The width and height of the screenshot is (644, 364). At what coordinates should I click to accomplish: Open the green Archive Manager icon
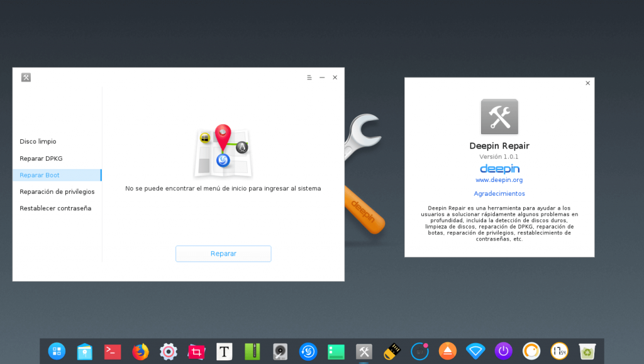tap(252, 351)
